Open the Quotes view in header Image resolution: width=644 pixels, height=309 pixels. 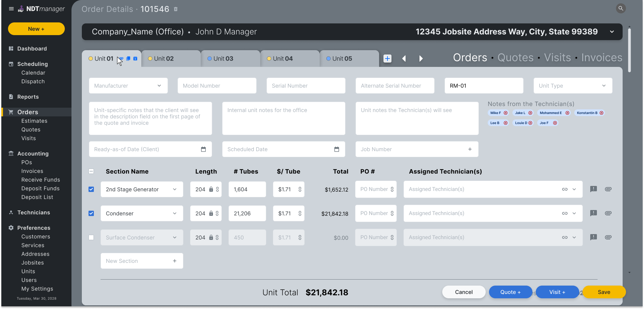pos(515,58)
